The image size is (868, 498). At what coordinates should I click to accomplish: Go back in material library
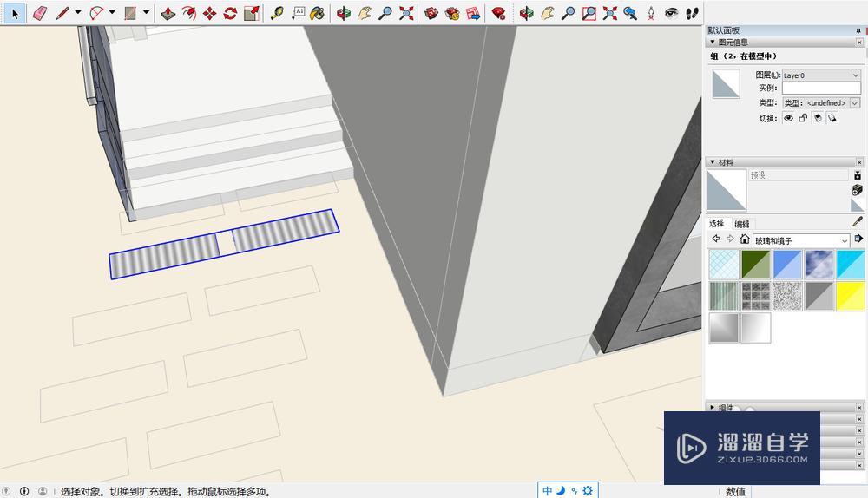point(716,239)
